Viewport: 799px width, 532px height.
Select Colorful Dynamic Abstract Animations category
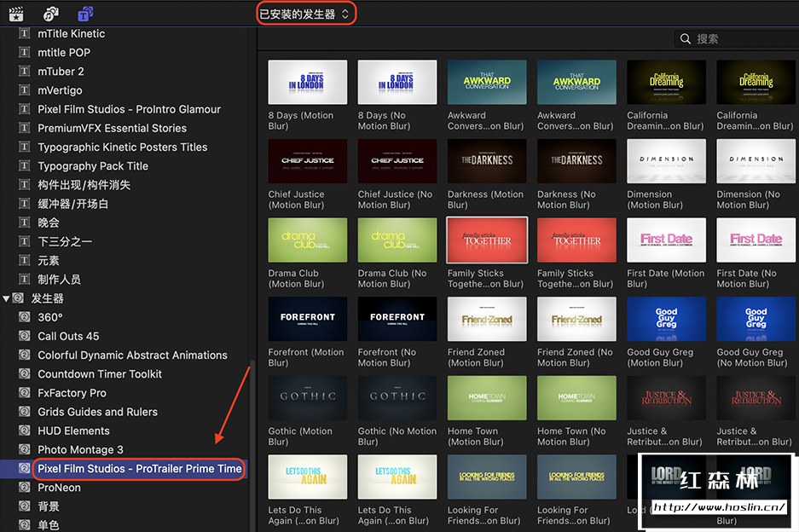tap(132, 355)
